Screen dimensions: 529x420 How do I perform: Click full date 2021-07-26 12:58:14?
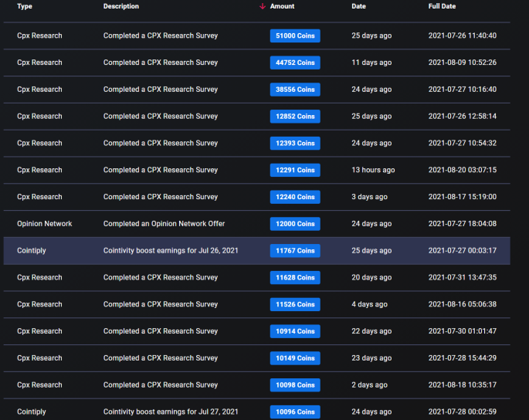pyautogui.click(x=463, y=116)
